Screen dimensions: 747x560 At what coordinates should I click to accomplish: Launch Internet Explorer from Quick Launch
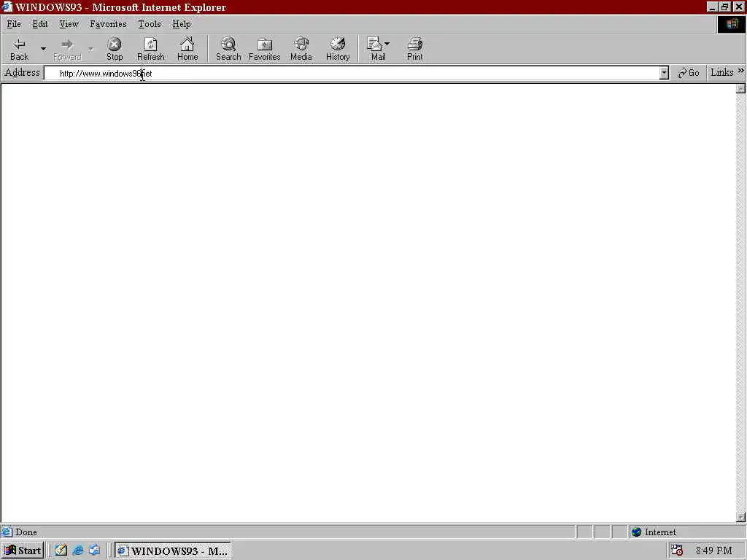click(x=77, y=551)
